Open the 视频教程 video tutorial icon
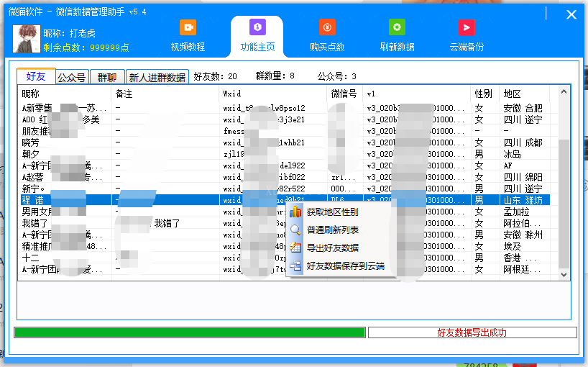Image resolution: width=588 pixels, height=367 pixels. pos(188,27)
